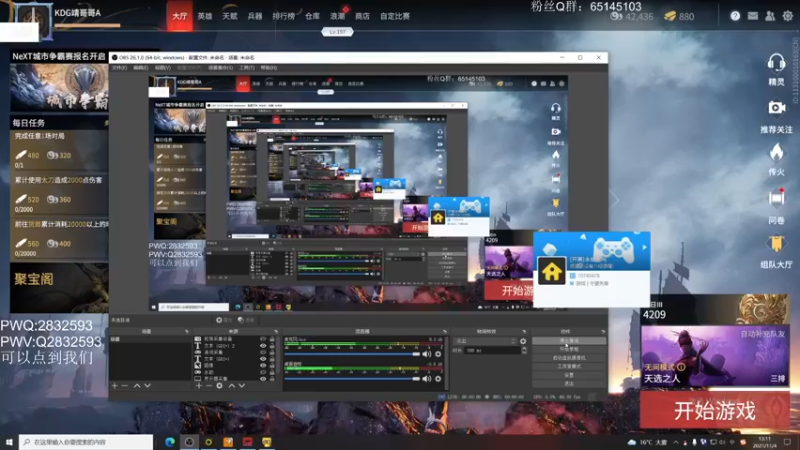Open 问卷 survey icon in game sidebar
Screen dimensions: 800x450
click(x=776, y=197)
